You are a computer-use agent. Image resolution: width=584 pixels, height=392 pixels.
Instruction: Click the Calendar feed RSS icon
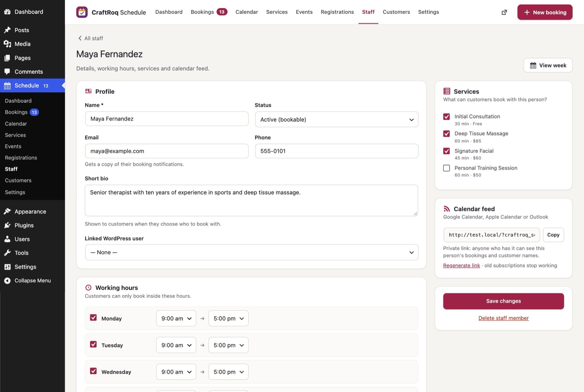coord(446,209)
